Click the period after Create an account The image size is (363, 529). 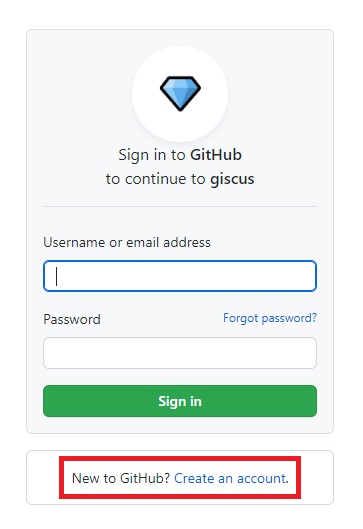click(287, 481)
